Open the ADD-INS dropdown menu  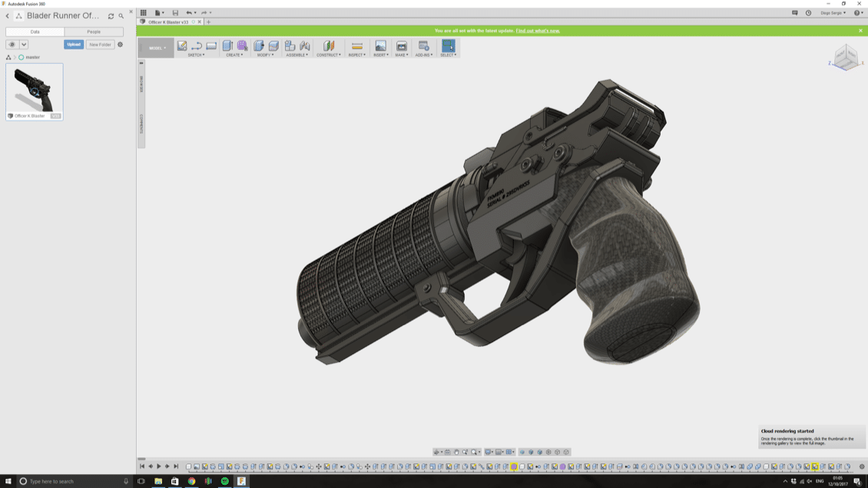click(424, 55)
